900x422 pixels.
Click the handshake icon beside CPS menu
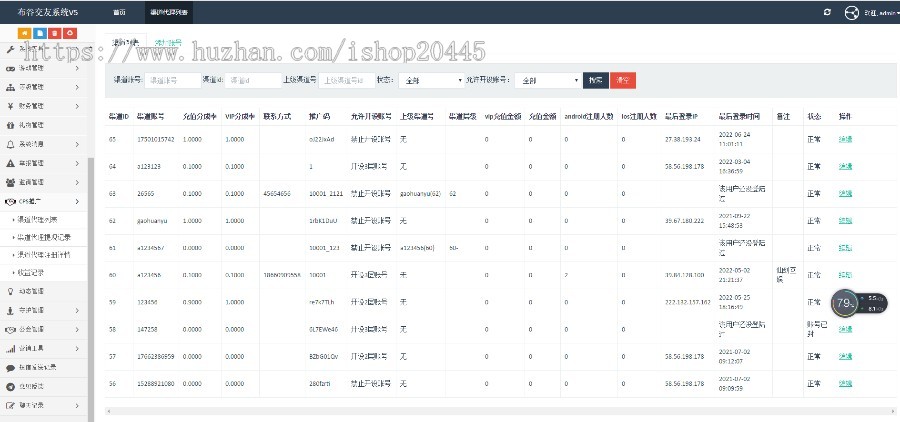click(10, 202)
